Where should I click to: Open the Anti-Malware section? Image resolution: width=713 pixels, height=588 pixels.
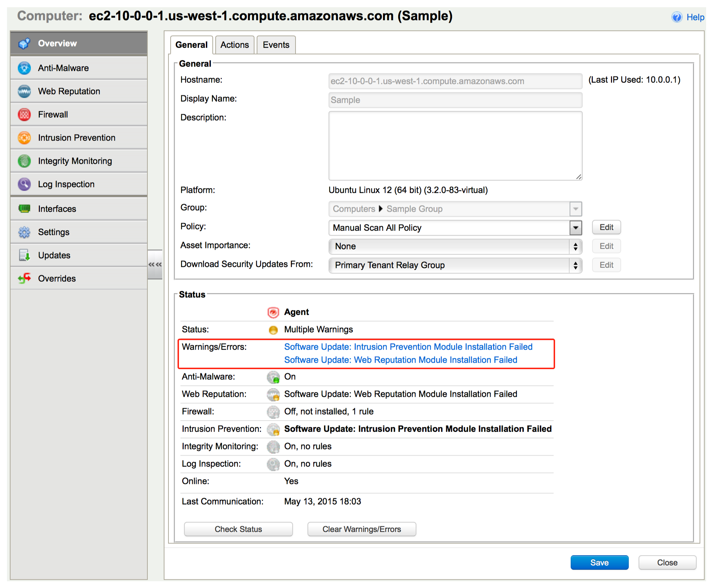(79, 68)
